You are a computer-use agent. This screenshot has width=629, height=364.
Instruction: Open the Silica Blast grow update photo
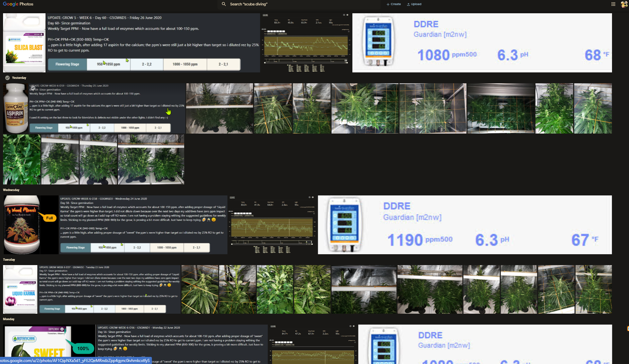coord(132,43)
